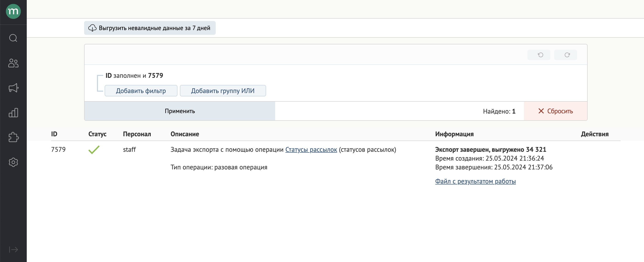The width and height of the screenshot is (644, 262).
Task: Click the Добавить группу ИЛИ button
Action: (x=223, y=91)
